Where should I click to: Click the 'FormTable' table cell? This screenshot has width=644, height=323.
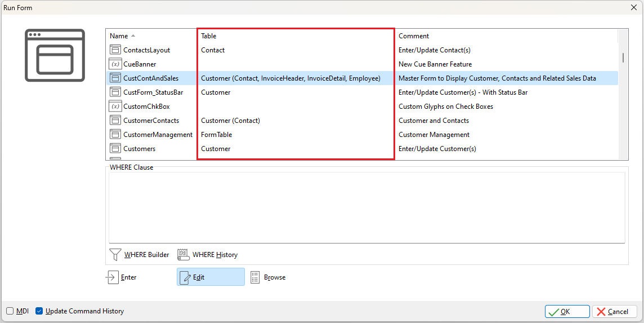tap(216, 135)
